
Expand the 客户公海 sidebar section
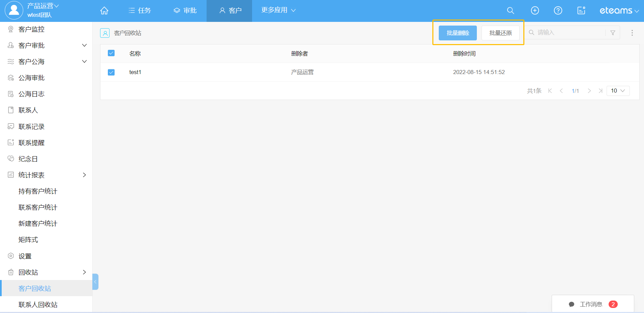[84, 62]
